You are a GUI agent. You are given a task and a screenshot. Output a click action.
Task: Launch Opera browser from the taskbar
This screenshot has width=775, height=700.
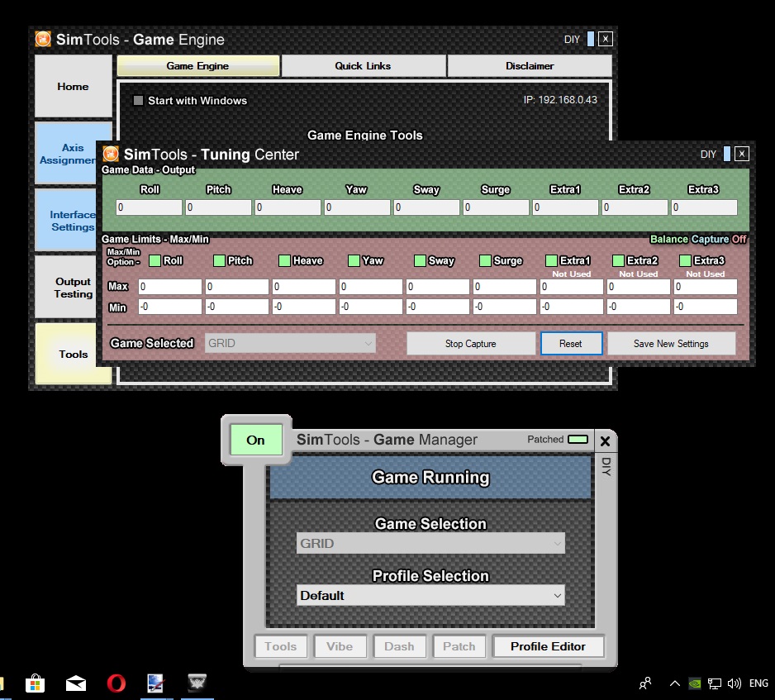point(116,683)
